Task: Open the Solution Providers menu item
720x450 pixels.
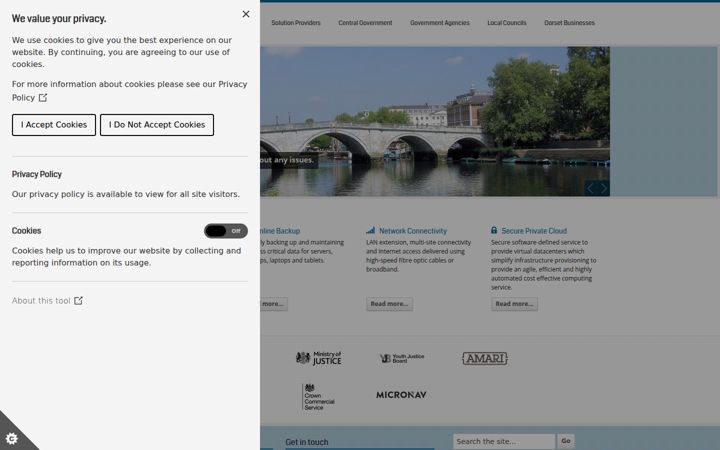Action: [x=296, y=22]
